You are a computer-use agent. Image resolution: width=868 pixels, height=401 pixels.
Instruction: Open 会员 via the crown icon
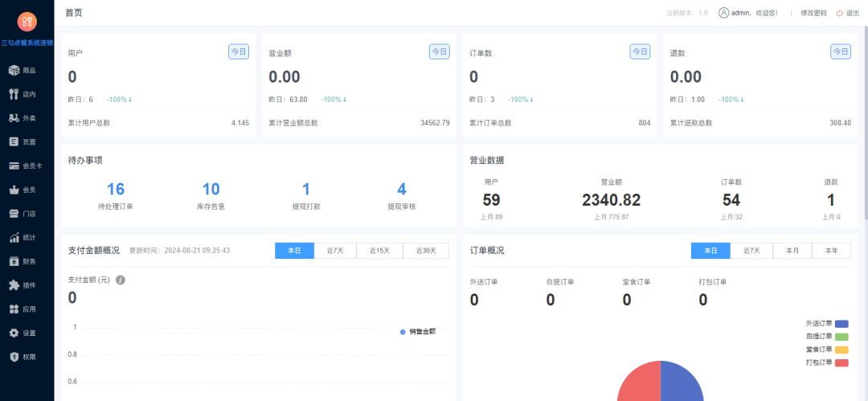14,190
